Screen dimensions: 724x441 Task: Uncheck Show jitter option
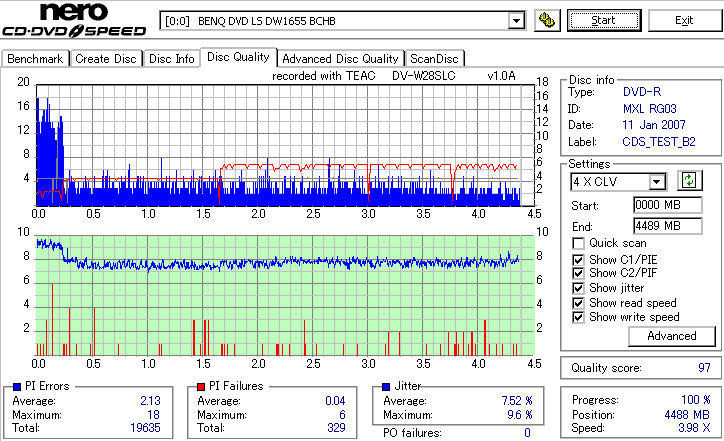point(579,288)
